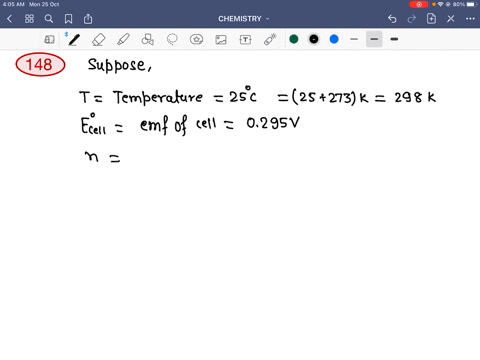Viewport: 480px width, 360px height.
Task: Choose the black pen color
Action: 314,39
